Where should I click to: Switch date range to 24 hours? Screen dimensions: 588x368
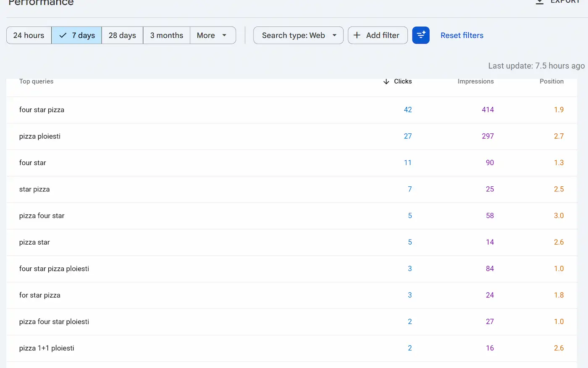point(29,35)
